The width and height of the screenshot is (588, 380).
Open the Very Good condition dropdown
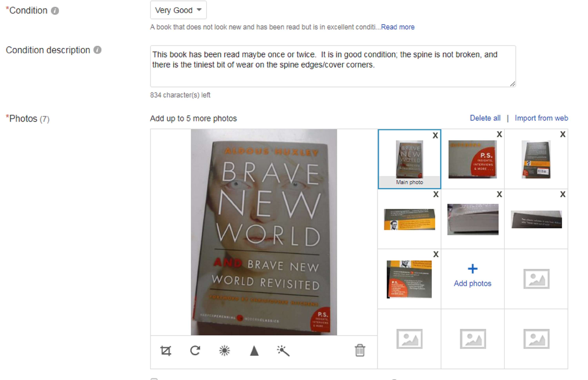(178, 10)
